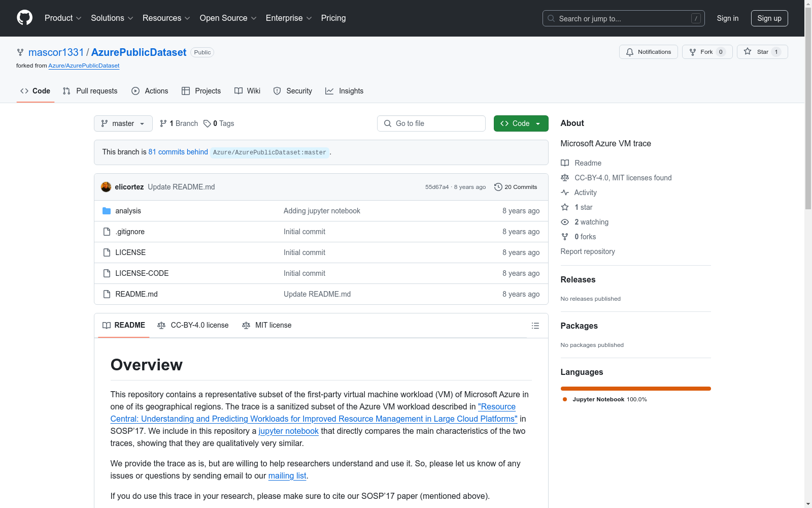The height and width of the screenshot is (508, 812).
Task: Show the MIT license tab
Action: tap(267, 326)
